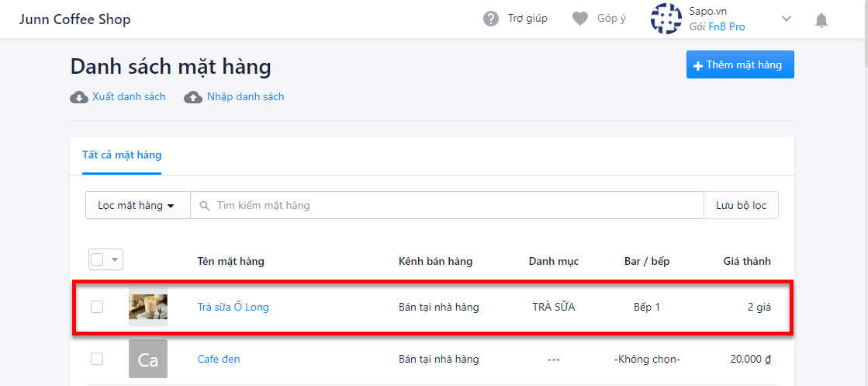This screenshot has height=386, width=868.
Task: Click the 20,000 ₫ price cell
Action: click(x=751, y=359)
